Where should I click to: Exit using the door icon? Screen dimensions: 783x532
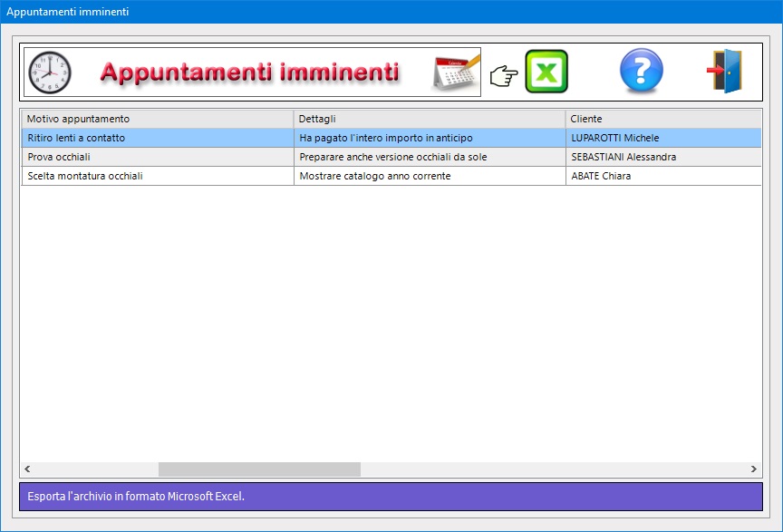click(725, 71)
